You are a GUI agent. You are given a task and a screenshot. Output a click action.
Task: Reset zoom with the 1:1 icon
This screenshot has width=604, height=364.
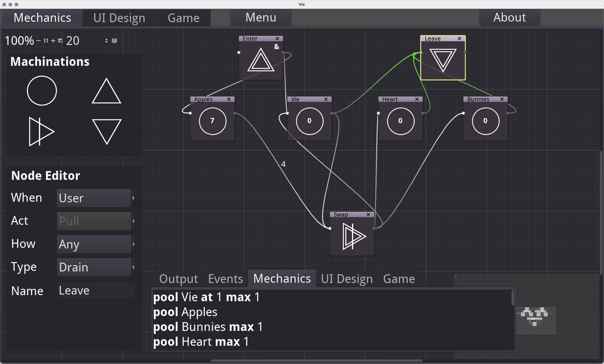[x=46, y=41]
